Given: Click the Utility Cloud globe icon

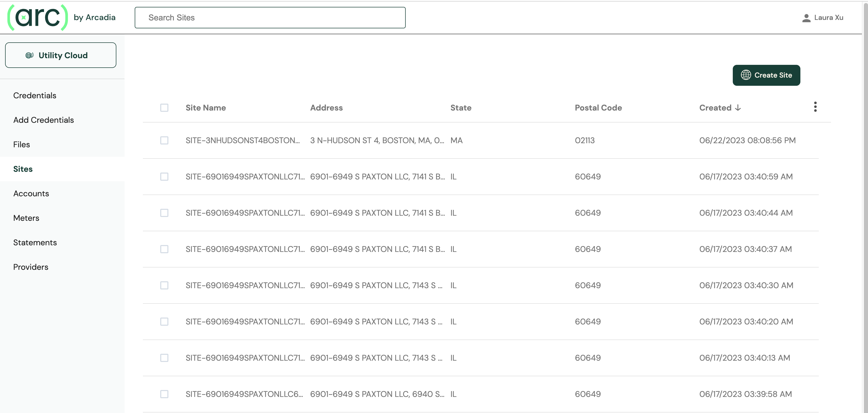Looking at the screenshot, I should (x=29, y=55).
